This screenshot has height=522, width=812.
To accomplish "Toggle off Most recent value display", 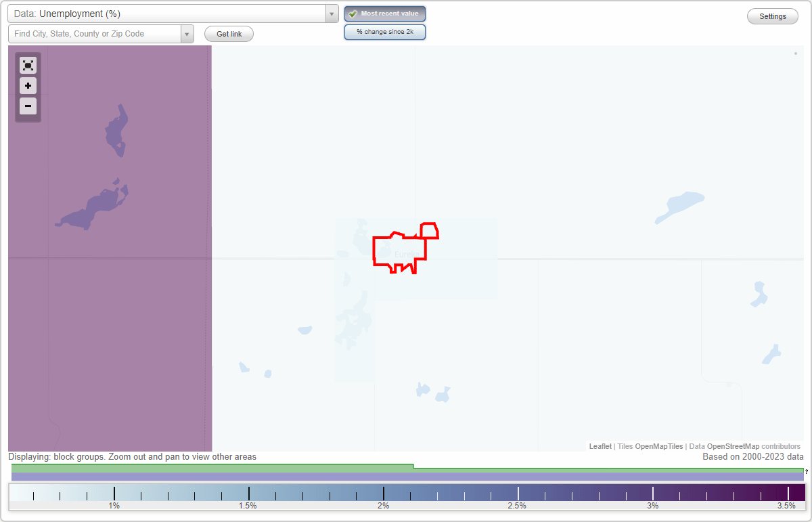I will pos(385,14).
